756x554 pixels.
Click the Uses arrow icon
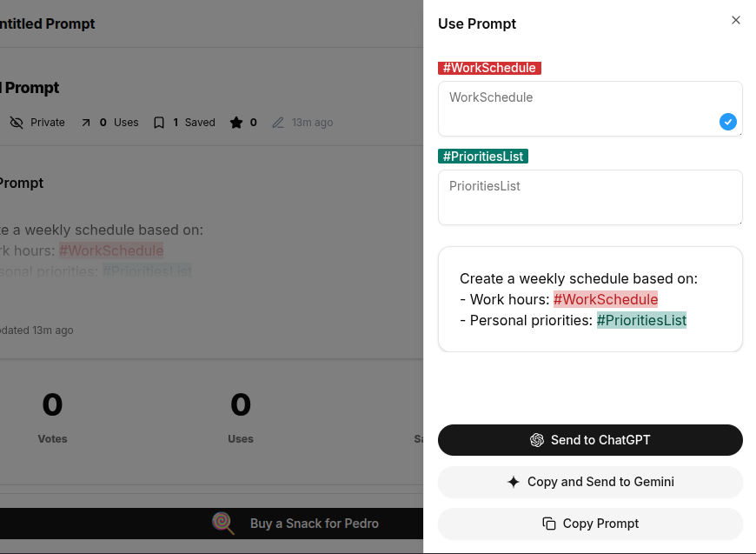(86, 123)
